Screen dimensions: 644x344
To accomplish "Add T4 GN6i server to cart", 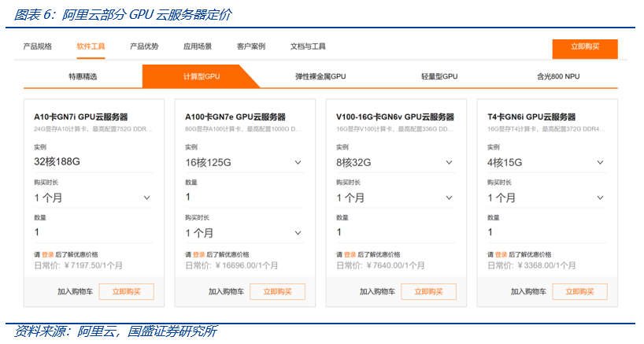I will tap(528, 291).
